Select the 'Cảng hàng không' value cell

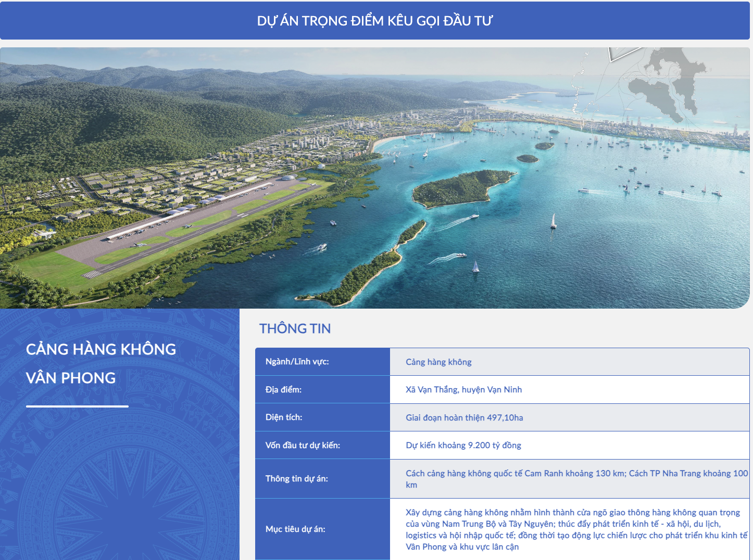(570, 362)
